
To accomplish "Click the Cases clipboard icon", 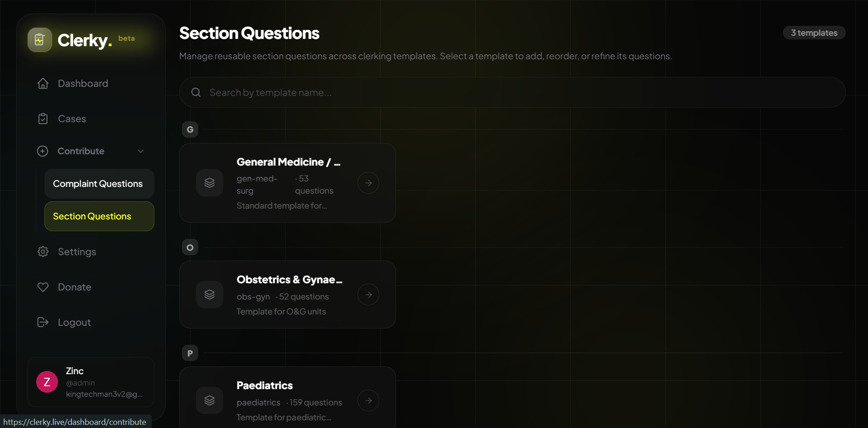I will click(43, 119).
